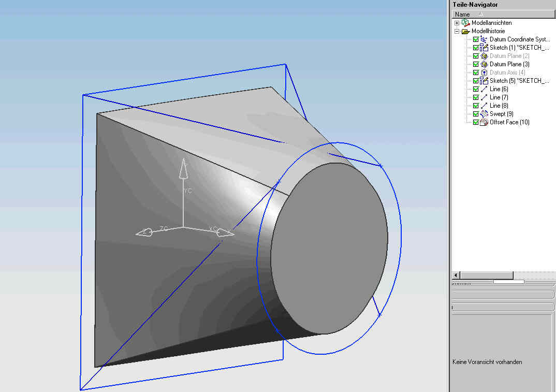Uncheck the Swept (9) checkbox
The height and width of the screenshot is (392, 556).
476,113
